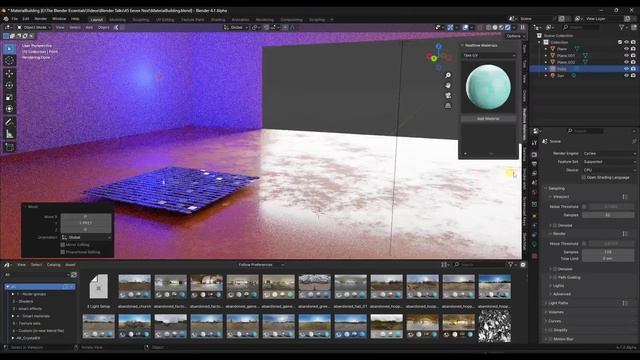Open the View Layer properties tab icon
This screenshot has width=640, height=360.
click(x=534, y=173)
